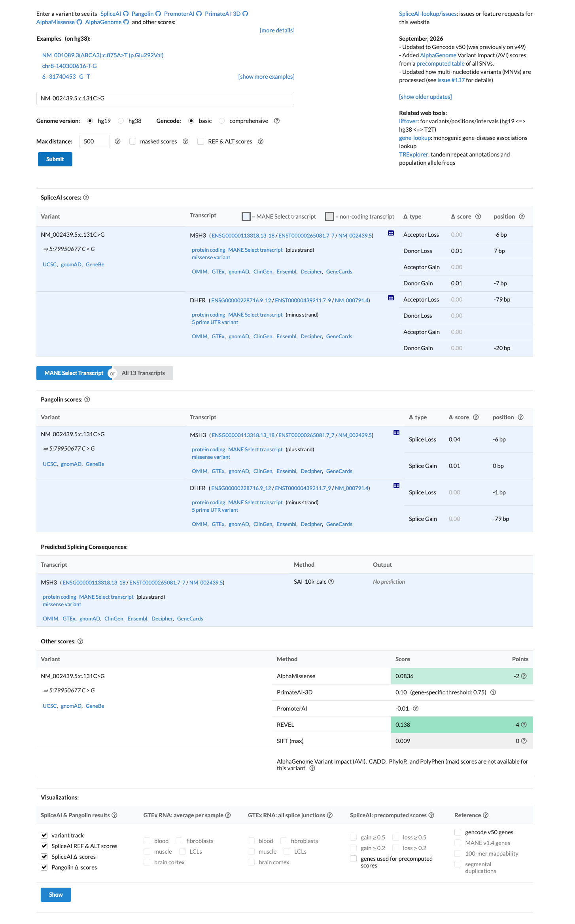The height and width of the screenshot is (924, 575).
Task: Enable the gencode v50 genes checkbox
Action: pyautogui.click(x=458, y=832)
